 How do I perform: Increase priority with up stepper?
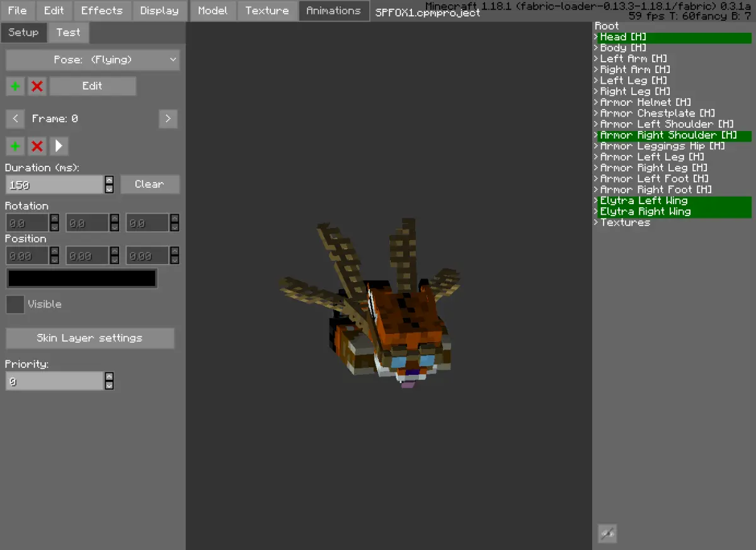click(109, 377)
